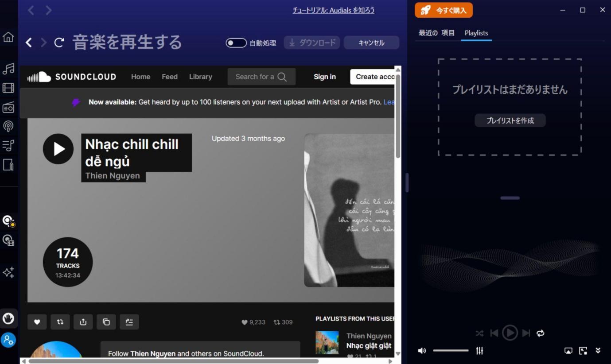
Task: Toggle repeat in the player
Action: [x=541, y=333]
